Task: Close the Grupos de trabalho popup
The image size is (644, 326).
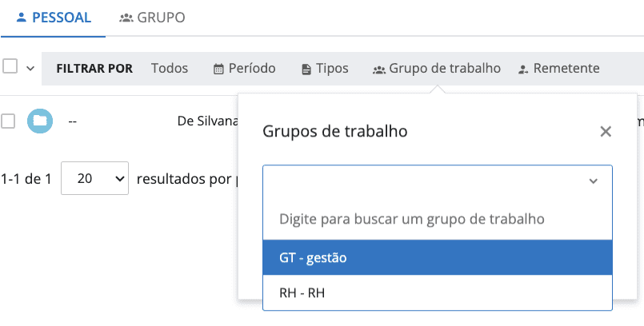Action: point(606,132)
